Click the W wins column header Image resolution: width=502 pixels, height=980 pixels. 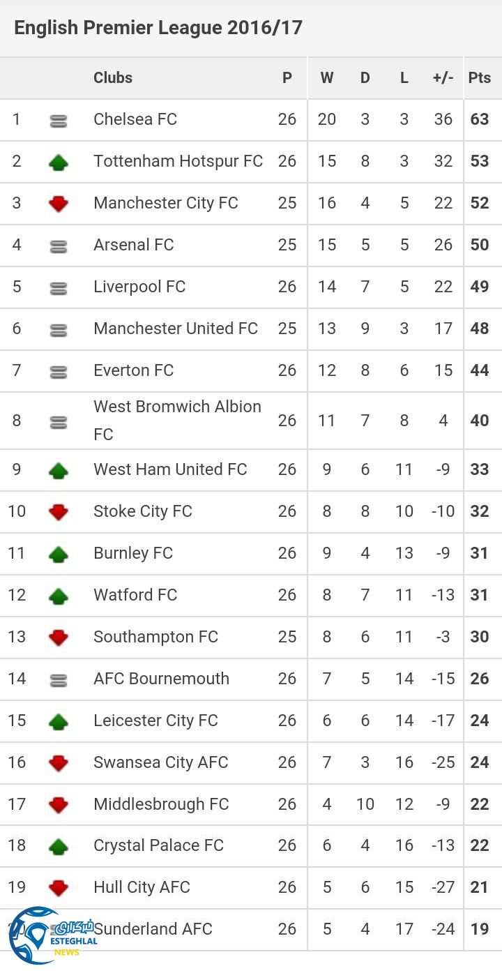point(326,78)
